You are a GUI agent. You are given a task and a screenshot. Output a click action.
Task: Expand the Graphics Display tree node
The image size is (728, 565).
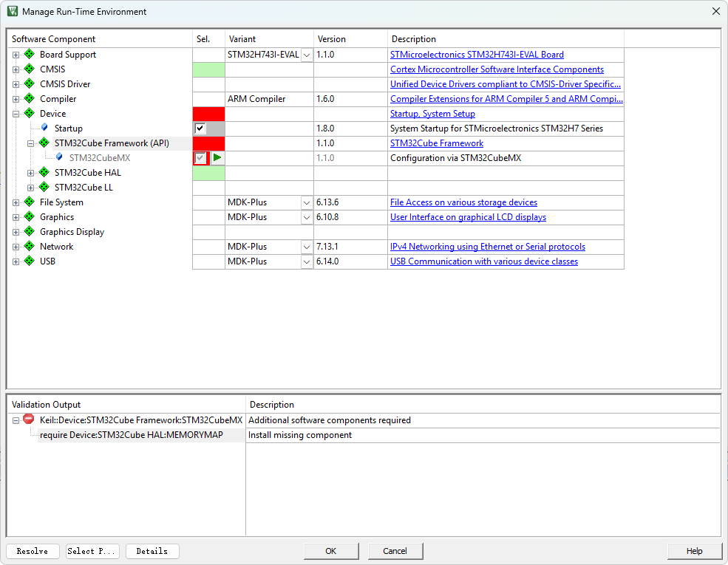pyautogui.click(x=16, y=232)
